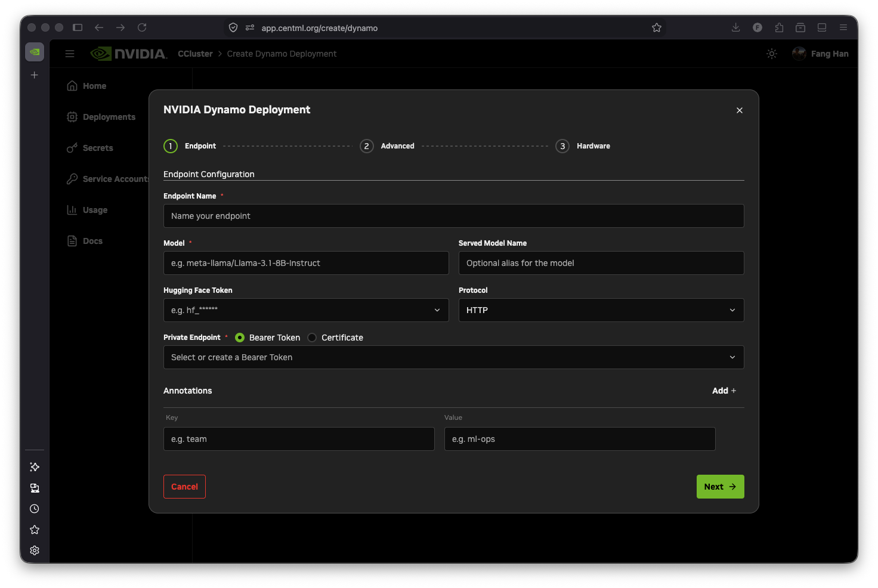
Task: Select the Bearer Token radio option
Action: click(x=240, y=338)
